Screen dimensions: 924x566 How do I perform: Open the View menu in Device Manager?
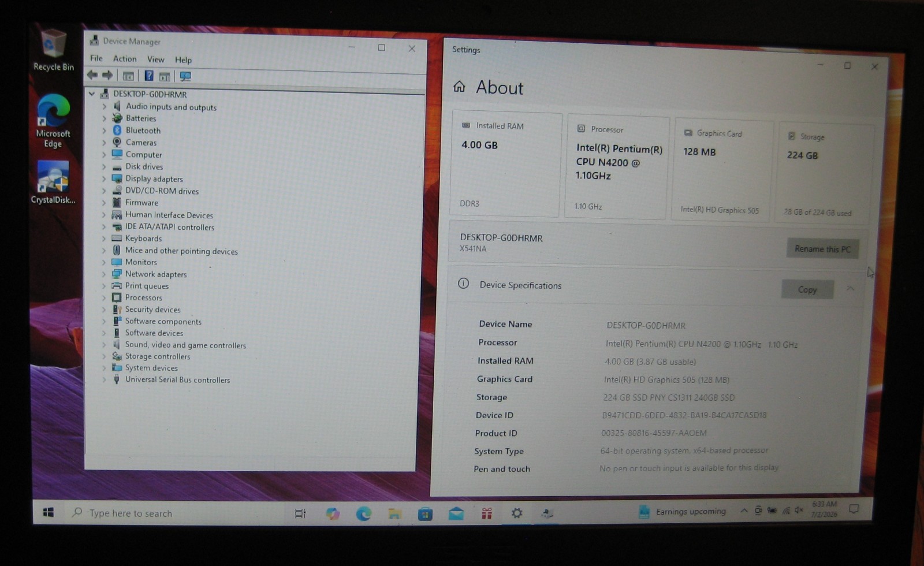click(155, 59)
